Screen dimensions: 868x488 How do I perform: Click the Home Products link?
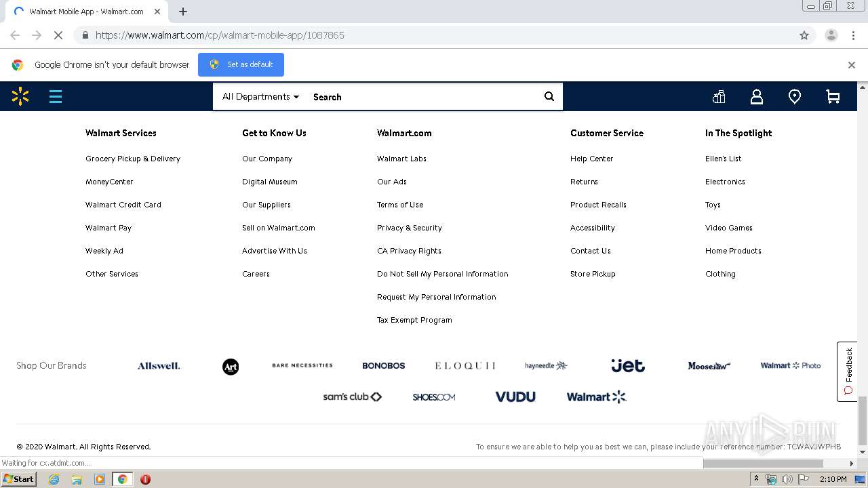pos(733,251)
